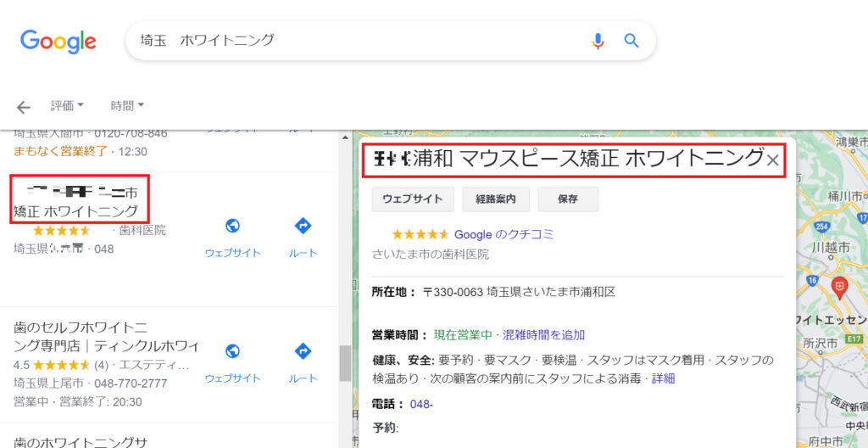
Task: Click the 保存 button
Action: tap(568, 199)
